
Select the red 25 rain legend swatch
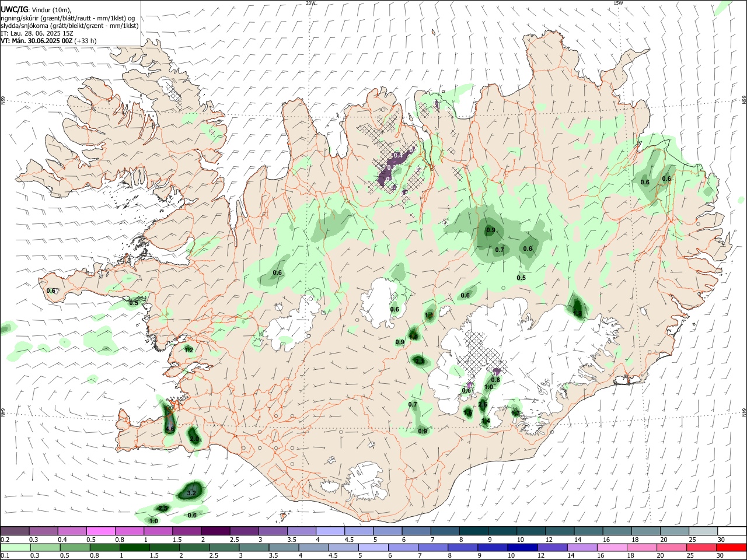click(702, 547)
